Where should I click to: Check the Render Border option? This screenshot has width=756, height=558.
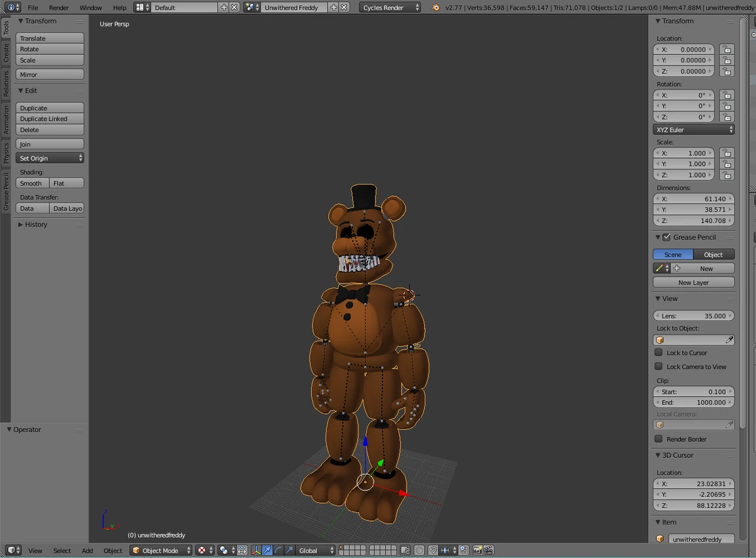(x=658, y=439)
